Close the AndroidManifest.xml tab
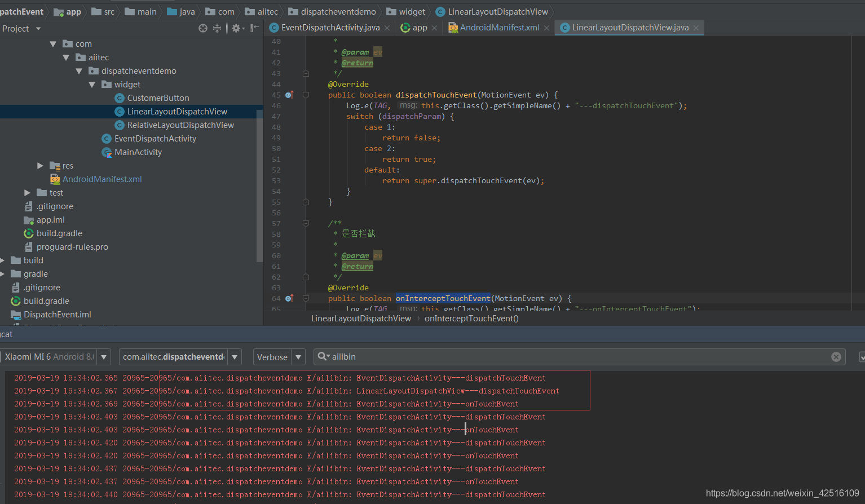Image resolution: width=865 pixels, height=504 pixels. 546,28
